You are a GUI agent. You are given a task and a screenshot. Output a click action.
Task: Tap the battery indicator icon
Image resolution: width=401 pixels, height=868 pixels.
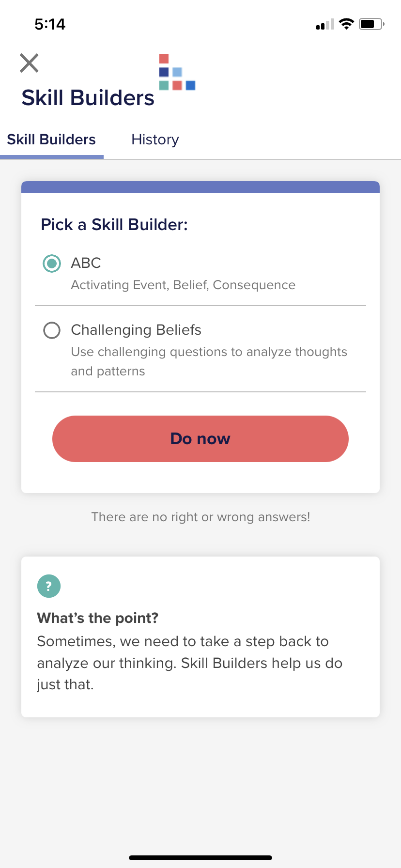(371, 24)
